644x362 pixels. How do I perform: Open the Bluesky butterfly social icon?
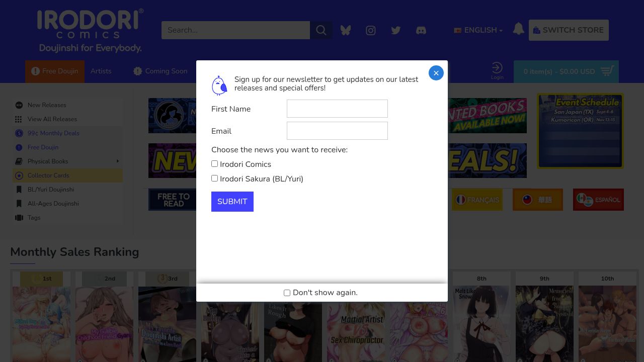[346, 30]
